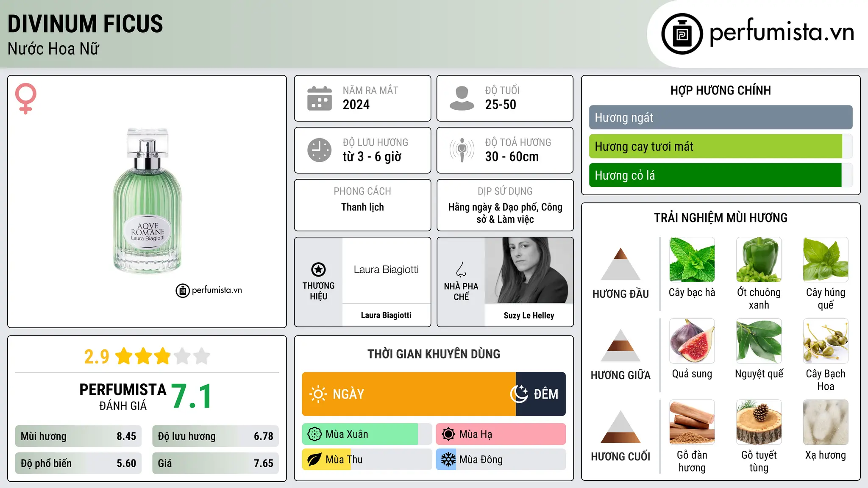Click the first gold rating star
The height and width of the screenshot is (488, 868).
[x=124, y=356]
